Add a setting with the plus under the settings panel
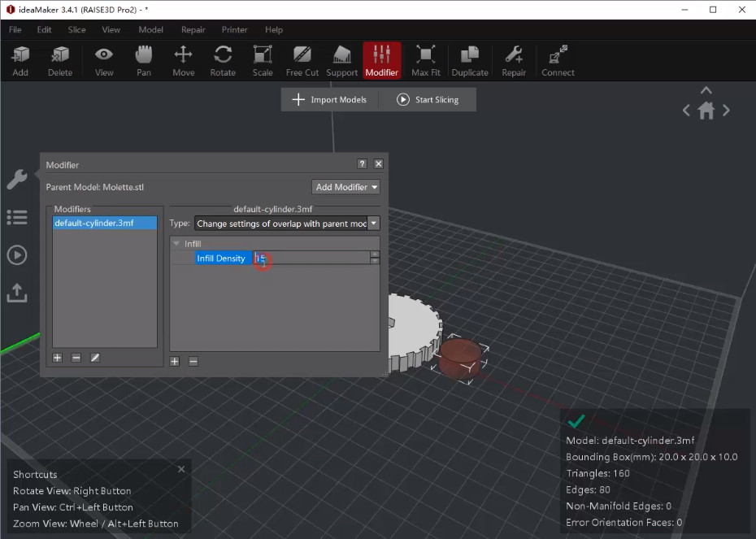 click(175, 362)
